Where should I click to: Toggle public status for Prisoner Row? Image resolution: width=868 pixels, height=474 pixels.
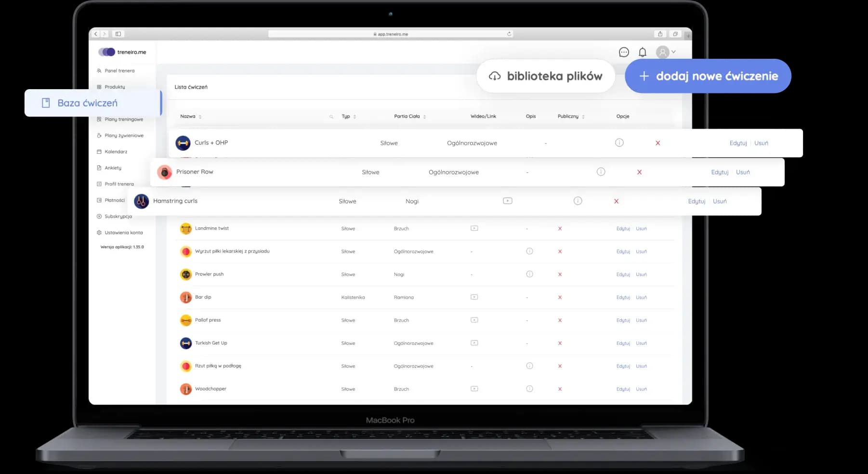click(640, 172)
